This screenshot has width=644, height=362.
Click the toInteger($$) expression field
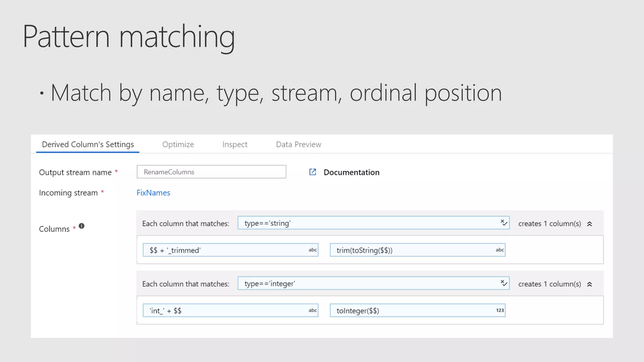click(409, 310)
